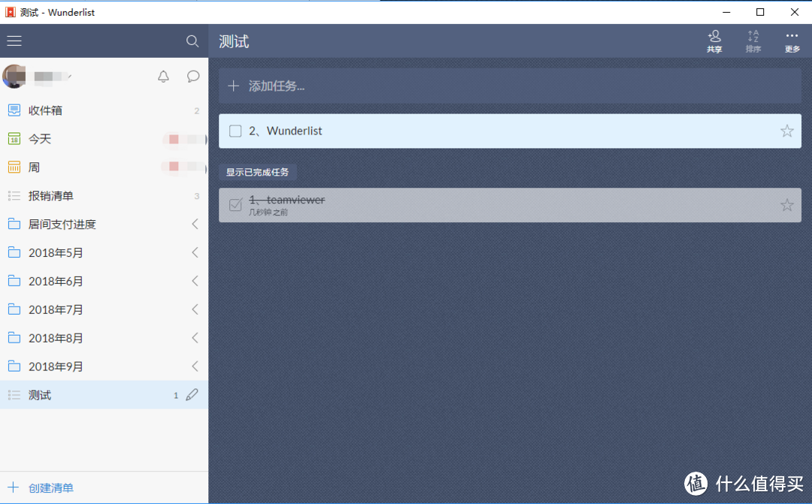The image size is (812, 504).
Task: Maximize the Wunderlist window
Action: coord(760,12)
